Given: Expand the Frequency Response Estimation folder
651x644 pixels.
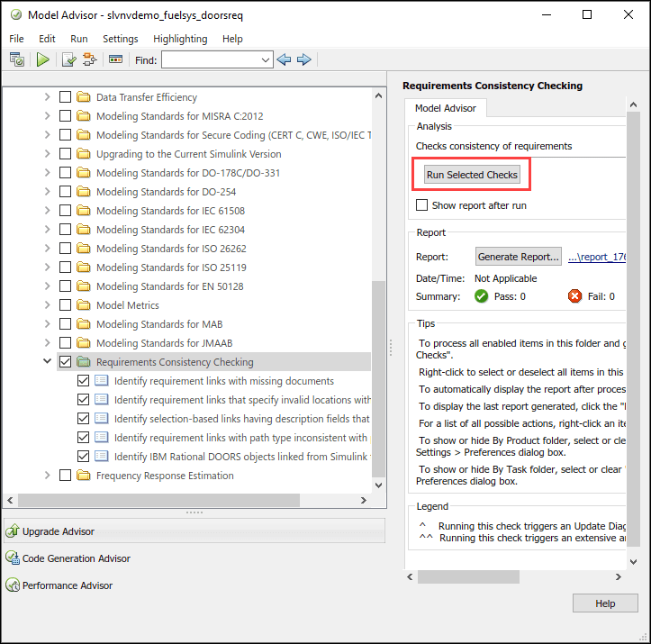Looking at the screenshot, I should [48, 475].
